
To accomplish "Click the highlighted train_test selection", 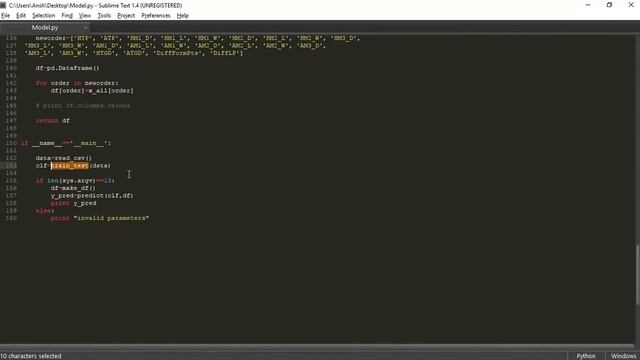I will 69,166.
